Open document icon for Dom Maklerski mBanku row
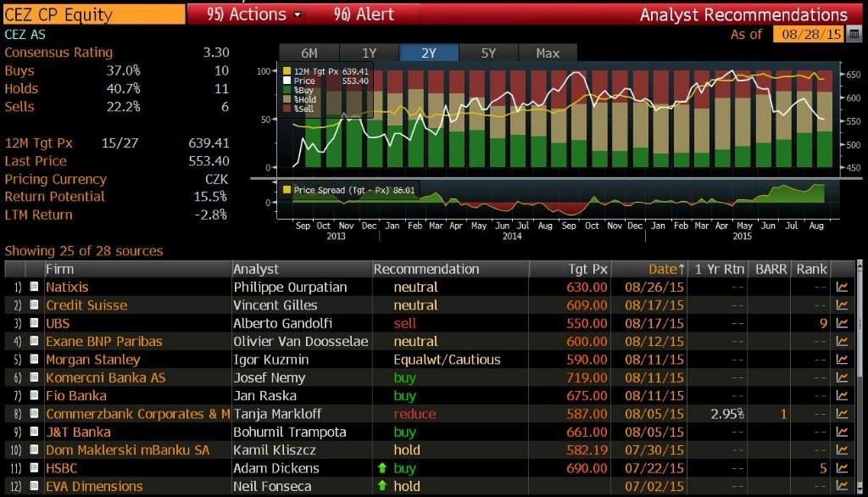 [x=34, y=450]
